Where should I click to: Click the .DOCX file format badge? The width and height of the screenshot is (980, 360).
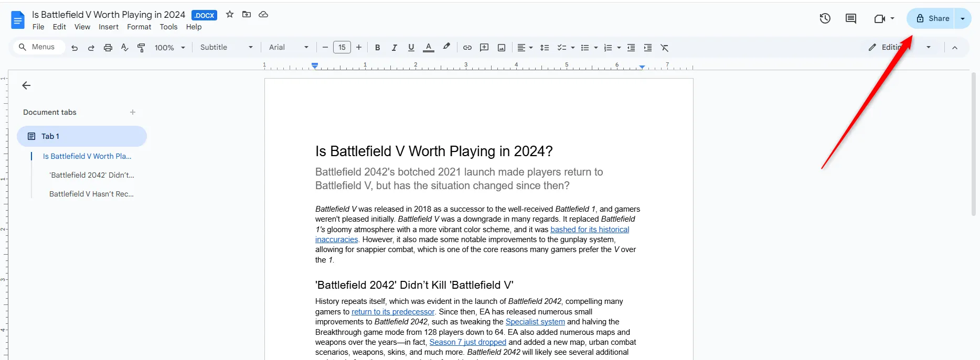[204, 15]
